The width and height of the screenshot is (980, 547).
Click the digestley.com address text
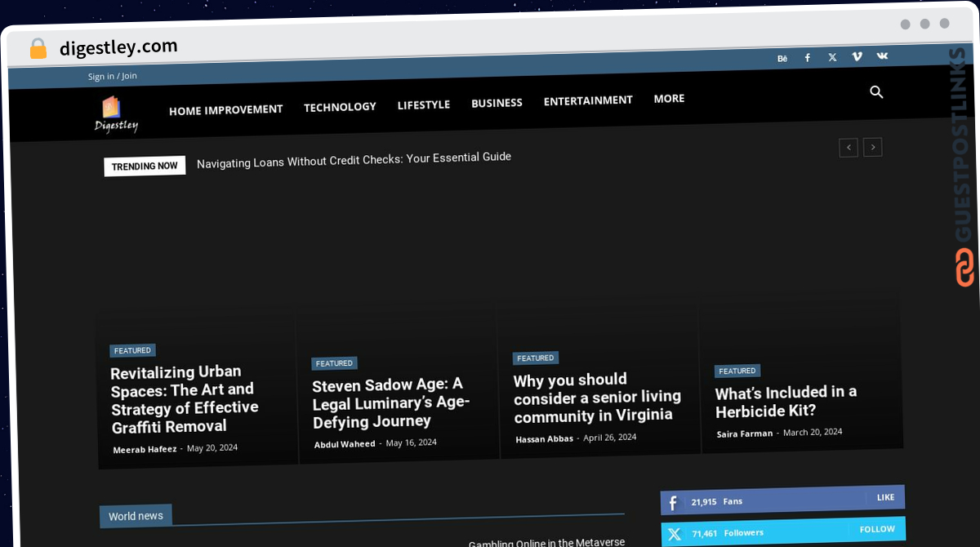[118, 47]
